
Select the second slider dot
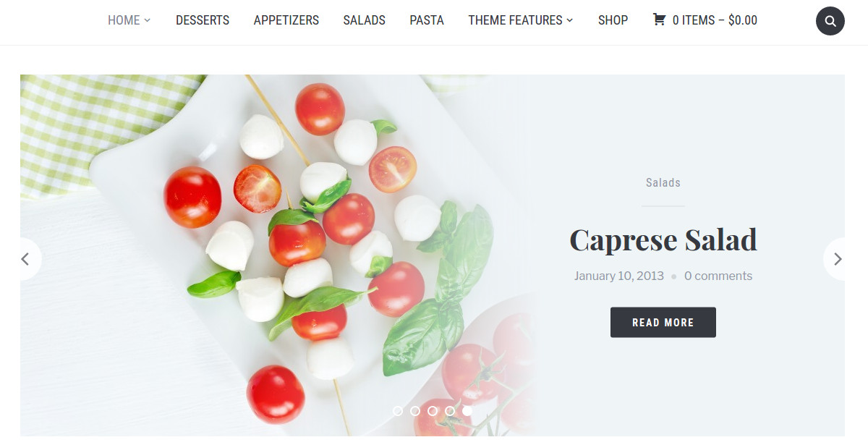[415, 411]
